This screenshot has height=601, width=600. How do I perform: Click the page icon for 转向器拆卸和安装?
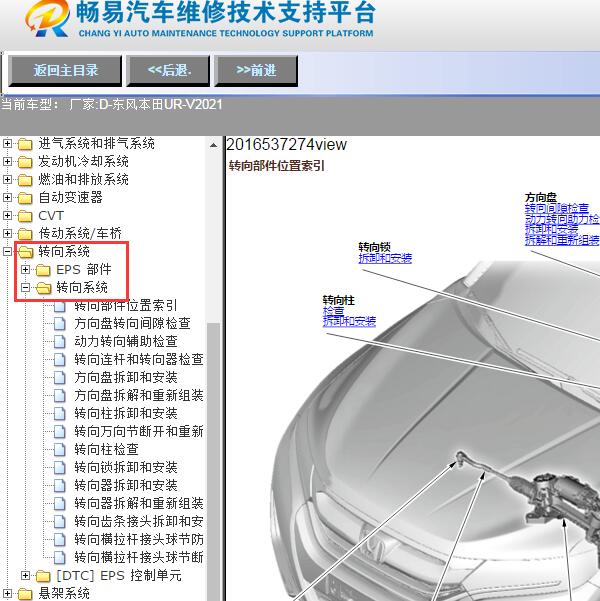[59, 486]
